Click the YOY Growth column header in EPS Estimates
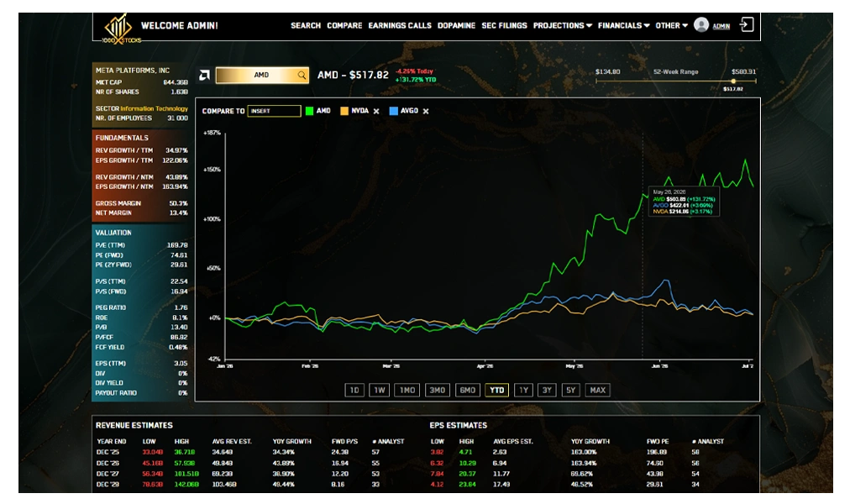The height and width of the screenshot is (504, 850). pos(590,442)
